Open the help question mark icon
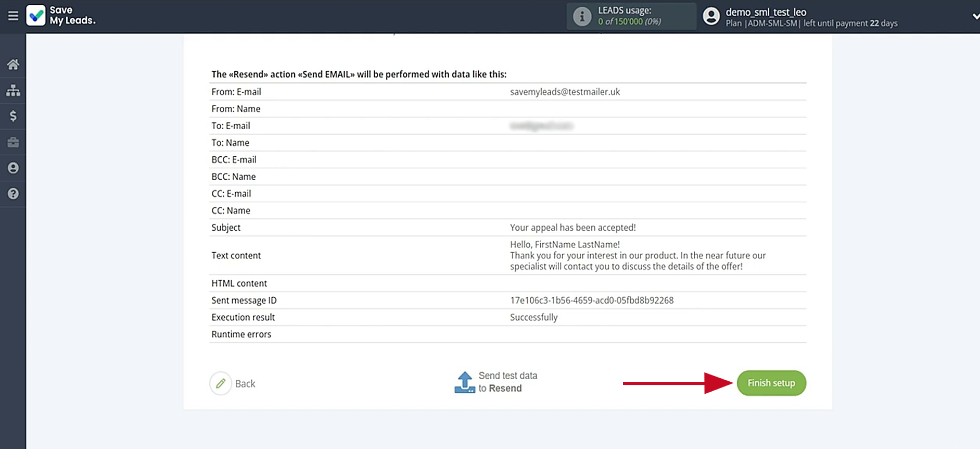The width and height of the screenshot is (980, 449). (13, 194)
